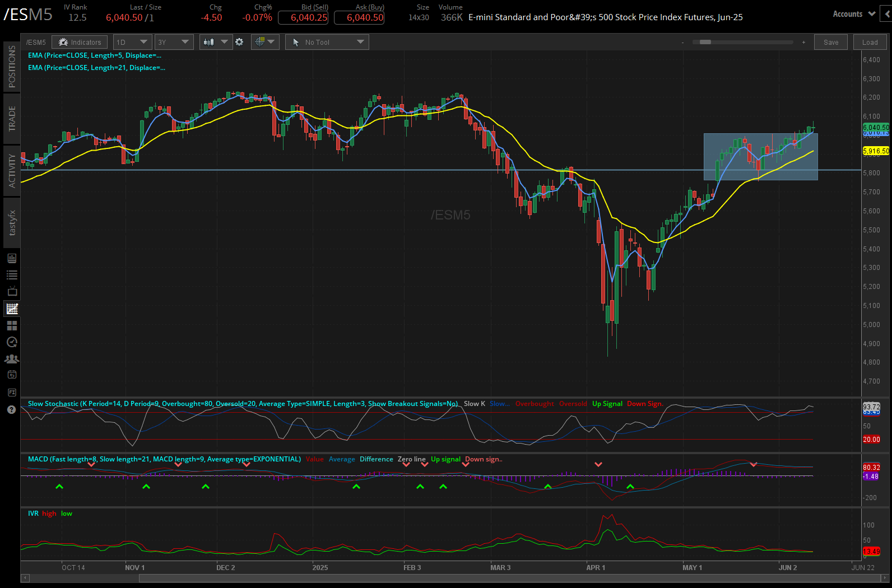This screenshot has height=588, width=892.
Task: Click the EMA Length=5 study label
Action: point(95,55)
